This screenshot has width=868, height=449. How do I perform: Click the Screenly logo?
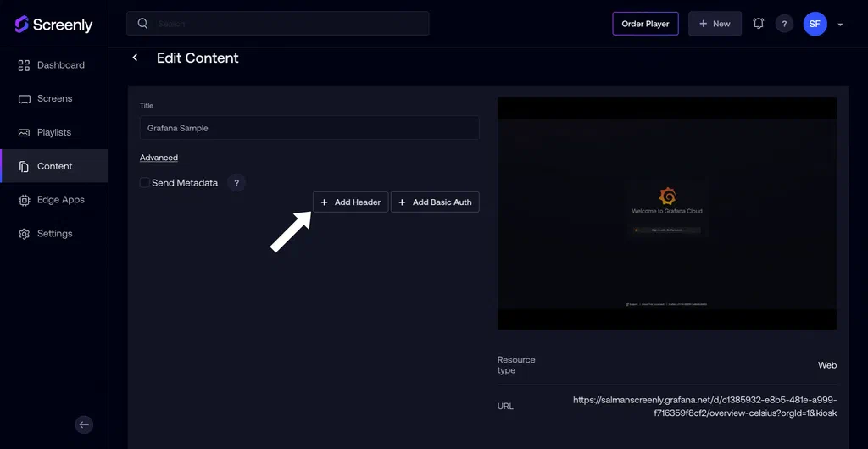pyautogui.click(x=53, y=25)
